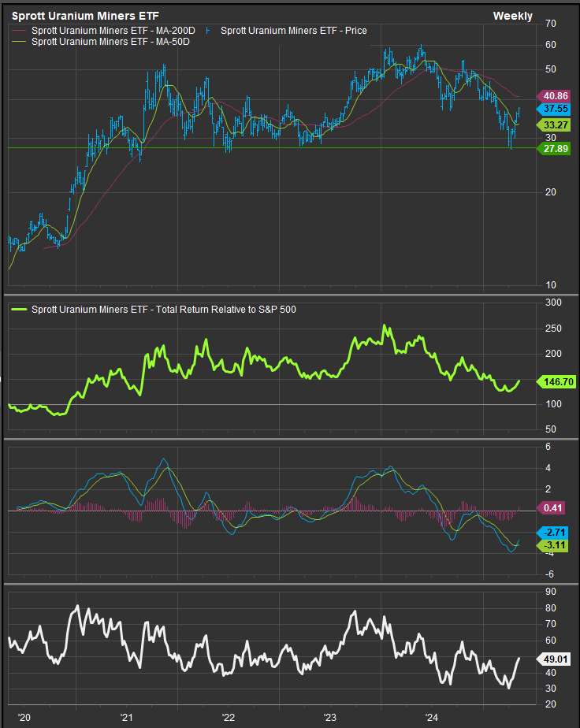Click the Total Return Relative to S&P 500 legend

click(x=154, y=310)
